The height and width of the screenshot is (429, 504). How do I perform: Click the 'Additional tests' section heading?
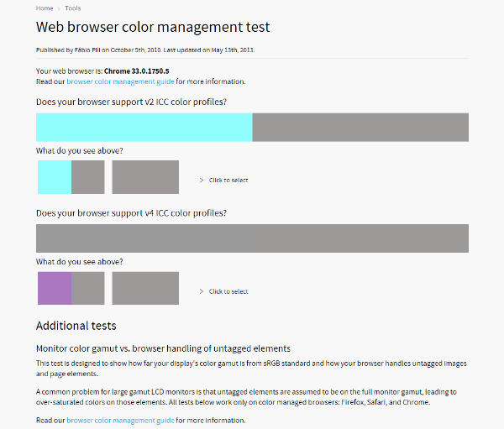[76, 326]
